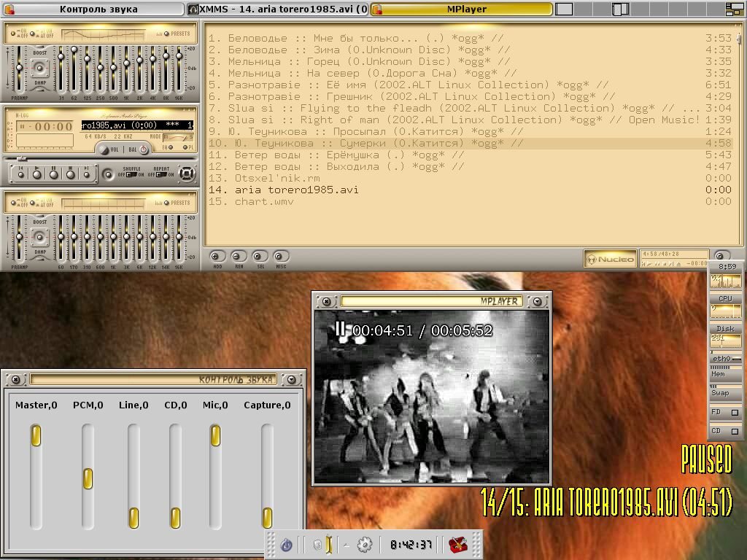747x560 pixels.
Task: Click the playlist REM button
Action: coord(239,257)
